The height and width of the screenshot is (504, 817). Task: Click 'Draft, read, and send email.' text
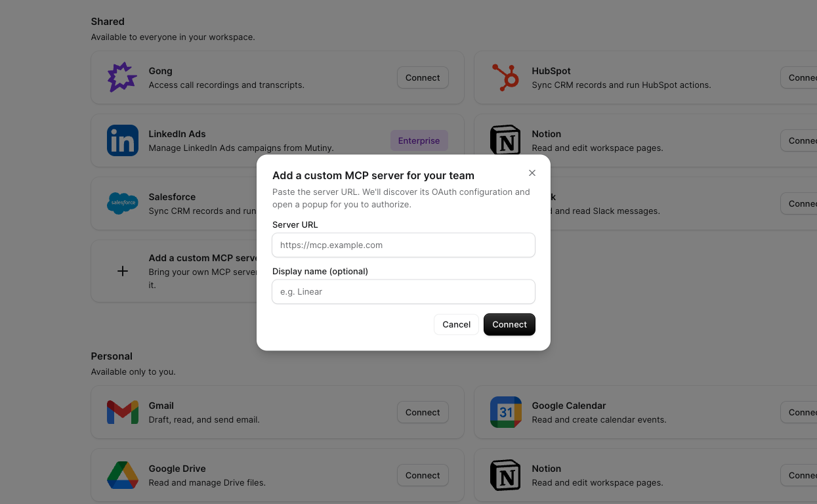click(204, 420)
